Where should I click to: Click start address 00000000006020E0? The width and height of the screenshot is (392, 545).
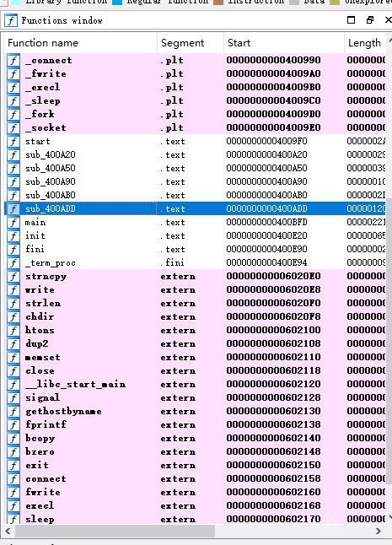pos(273,277)
